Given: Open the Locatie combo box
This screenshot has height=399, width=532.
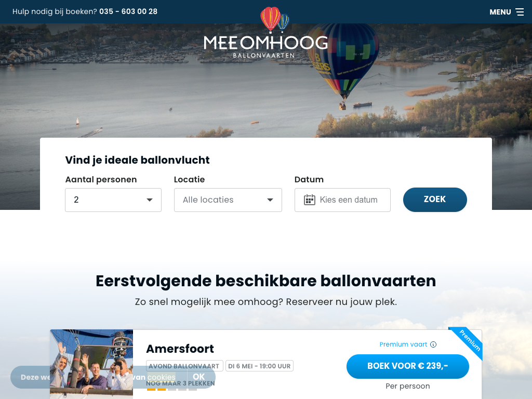Looking at the screenshot, I should (x=228, y=200).
